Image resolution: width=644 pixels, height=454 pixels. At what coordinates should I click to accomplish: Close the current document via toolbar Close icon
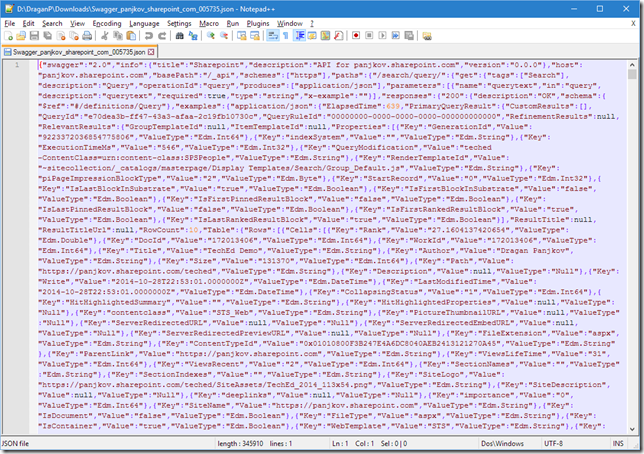[61, 36]
